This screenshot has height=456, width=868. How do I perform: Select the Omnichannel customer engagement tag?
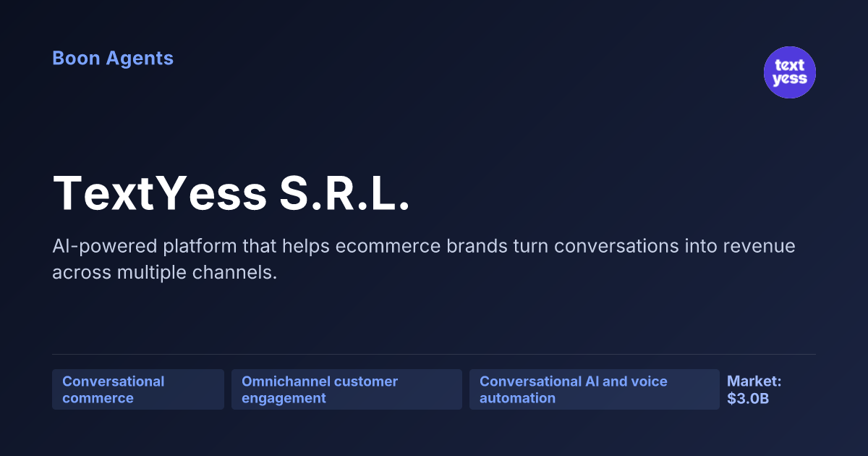coord(346,389)
